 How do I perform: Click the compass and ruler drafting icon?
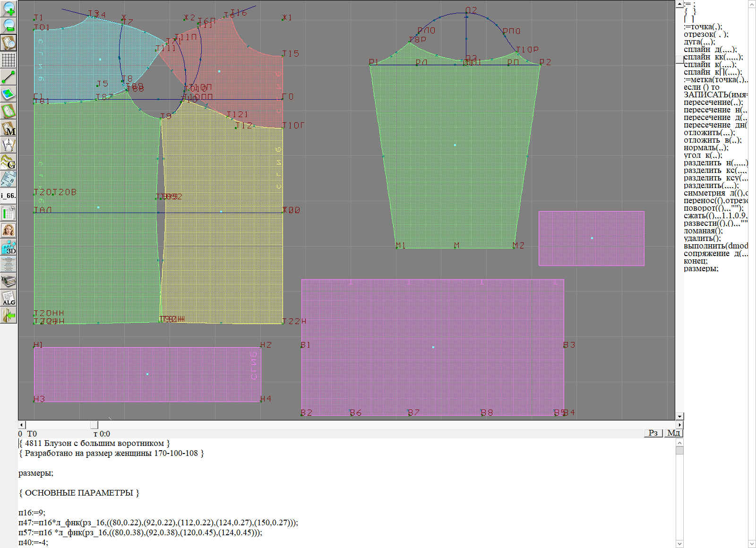(9, 146)
